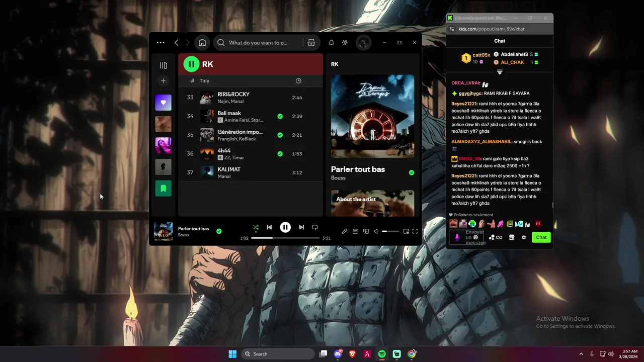Toggle repeat mode
The width and height of the screenshot is (644, 362).
[x=315, y=227]
